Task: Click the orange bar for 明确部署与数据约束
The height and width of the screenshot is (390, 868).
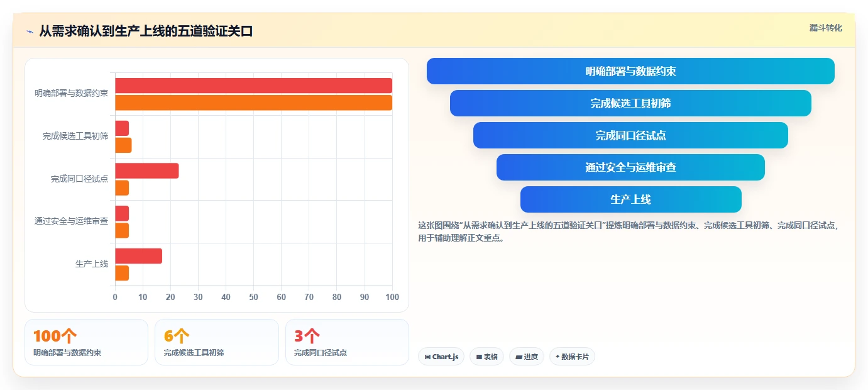Action: click(253, 103)
